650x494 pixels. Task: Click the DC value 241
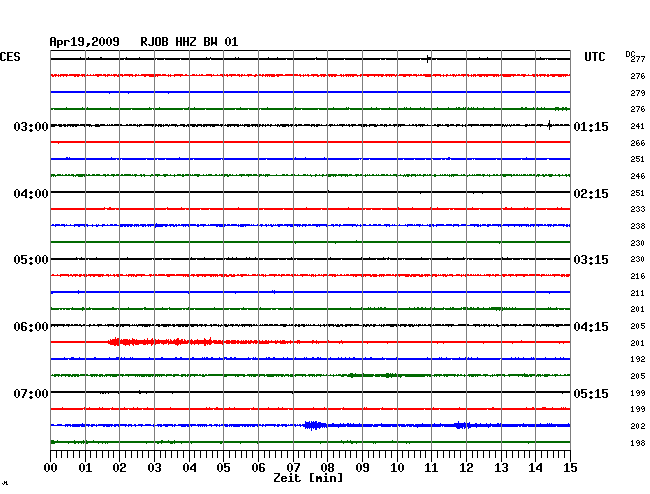coord(638,126)
